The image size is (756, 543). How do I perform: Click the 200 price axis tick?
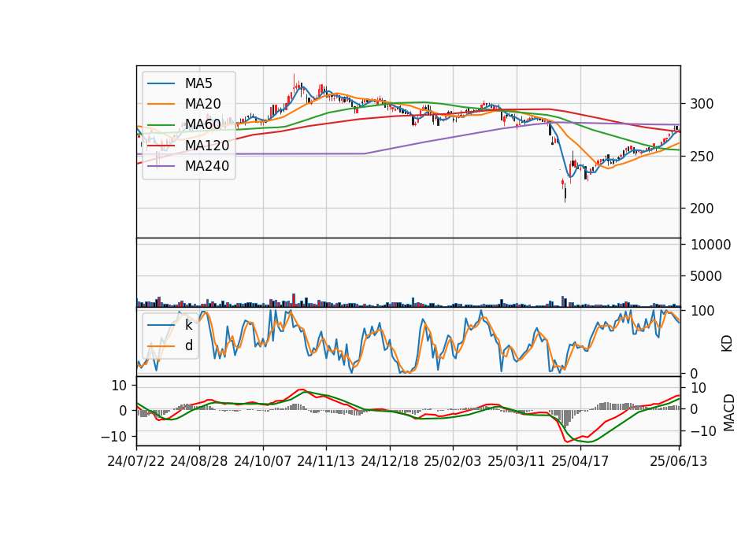(x=702, y=209)
